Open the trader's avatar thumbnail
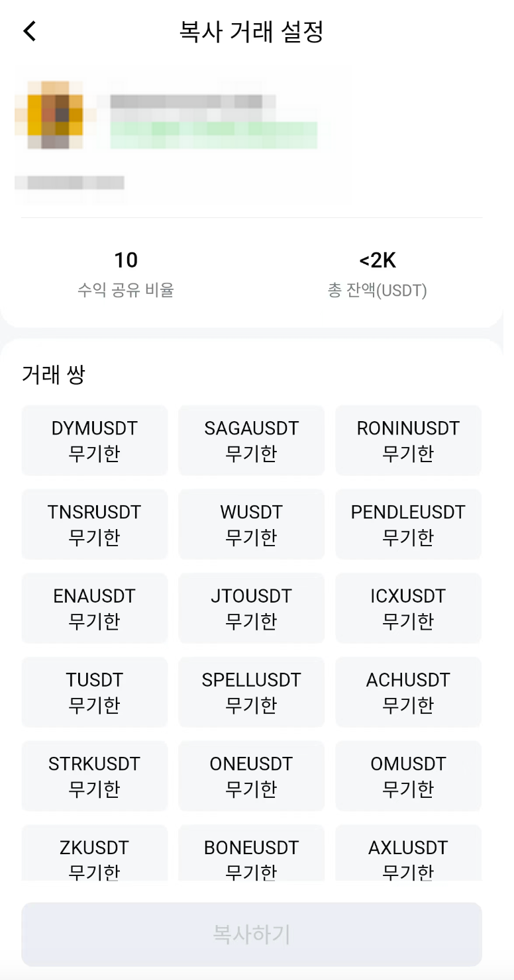 coord(50,114)
